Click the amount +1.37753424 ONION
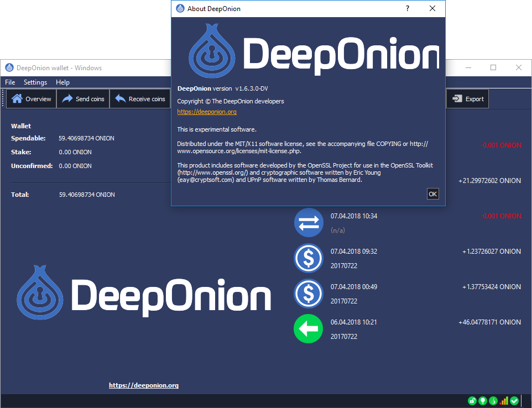The image size is (532, 408). (x=492, y=287)
